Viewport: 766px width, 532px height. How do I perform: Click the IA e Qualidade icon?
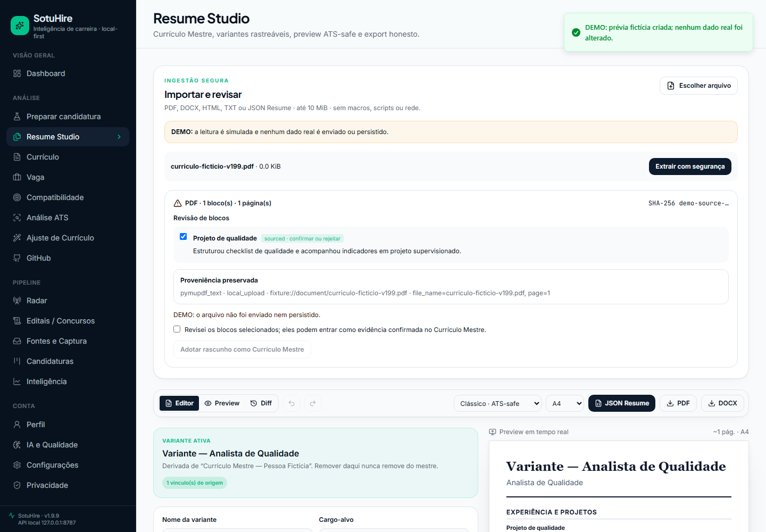click(x=17, y=445)
